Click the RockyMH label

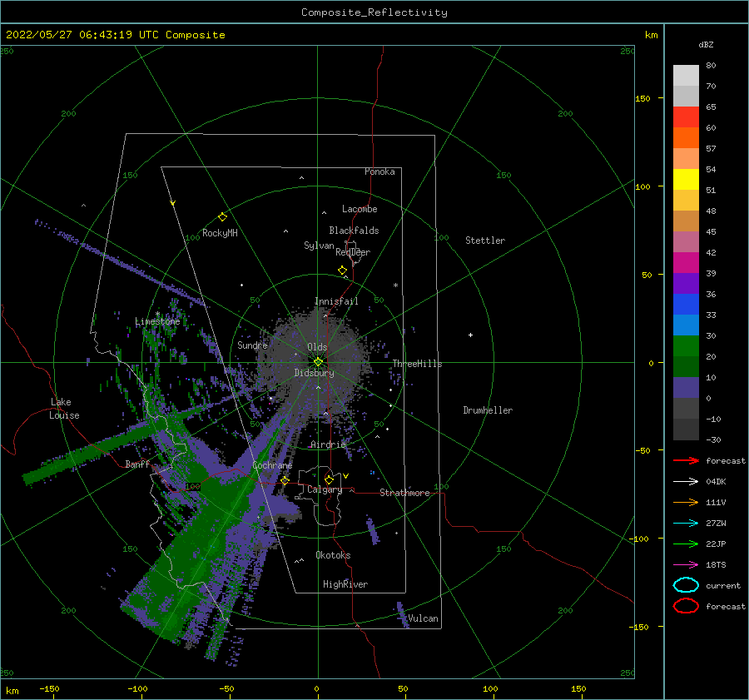point(221,233)
